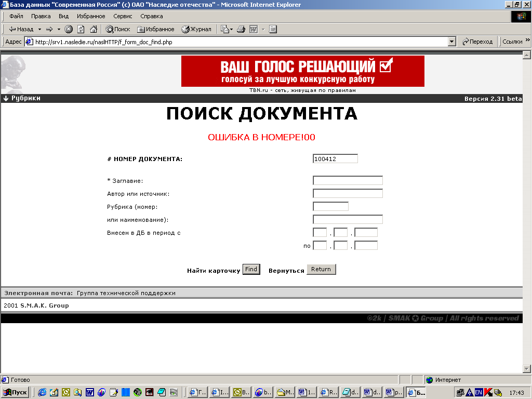Open the Вид menu
The height and width of the screenshot is (399, 532).
pos(63,16)
